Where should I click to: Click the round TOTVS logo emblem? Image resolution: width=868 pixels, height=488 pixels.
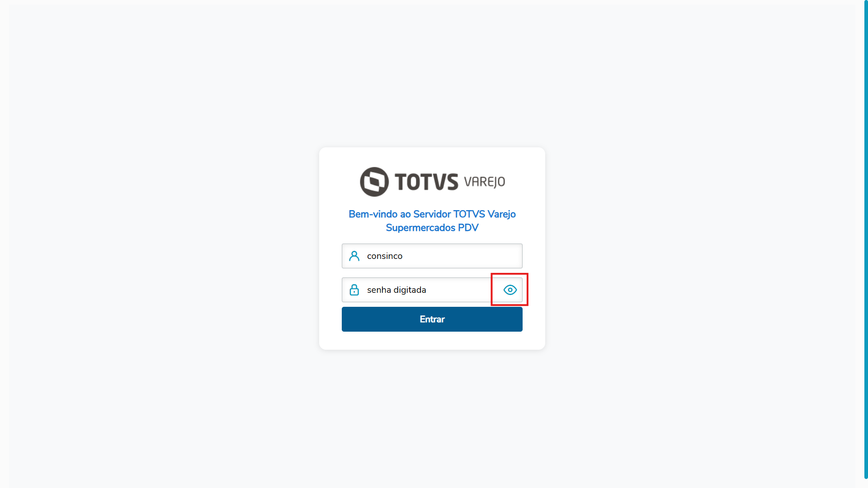tap(374, 182)
